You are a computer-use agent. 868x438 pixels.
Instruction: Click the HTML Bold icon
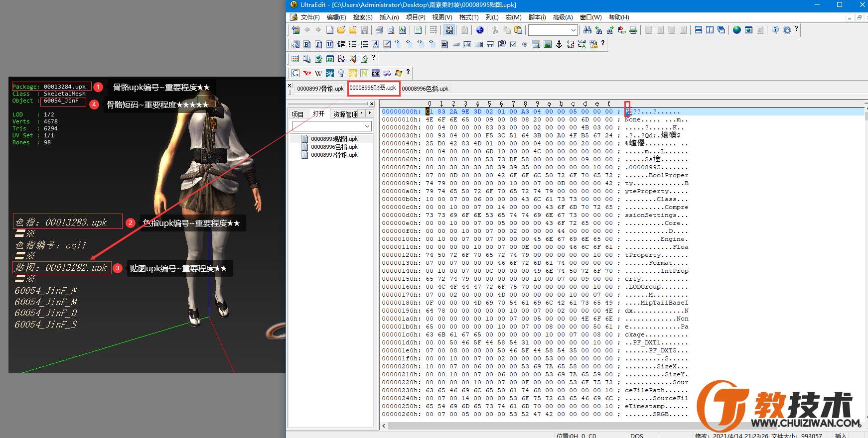pyautogui.click(x=307, y=45)
